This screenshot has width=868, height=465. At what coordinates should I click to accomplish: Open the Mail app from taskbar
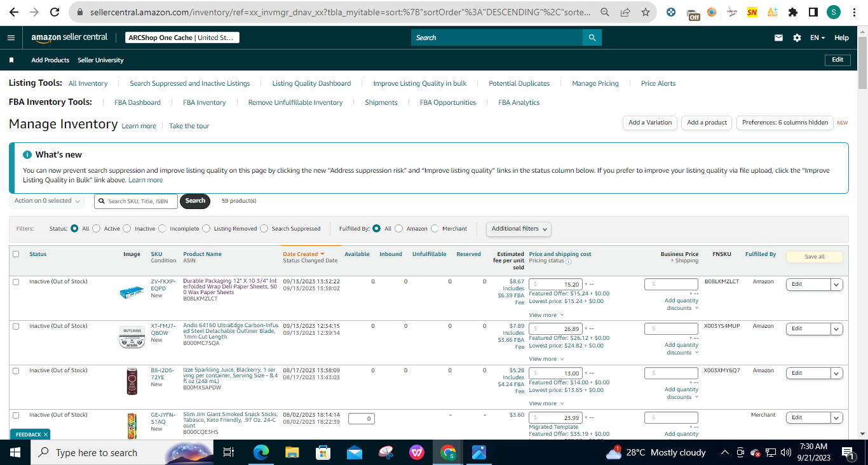click(x=355, y=452)
